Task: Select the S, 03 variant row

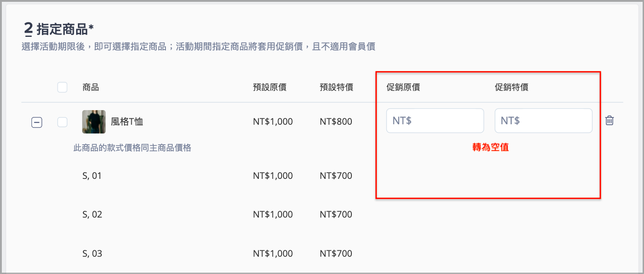Action: click(92, 254)
